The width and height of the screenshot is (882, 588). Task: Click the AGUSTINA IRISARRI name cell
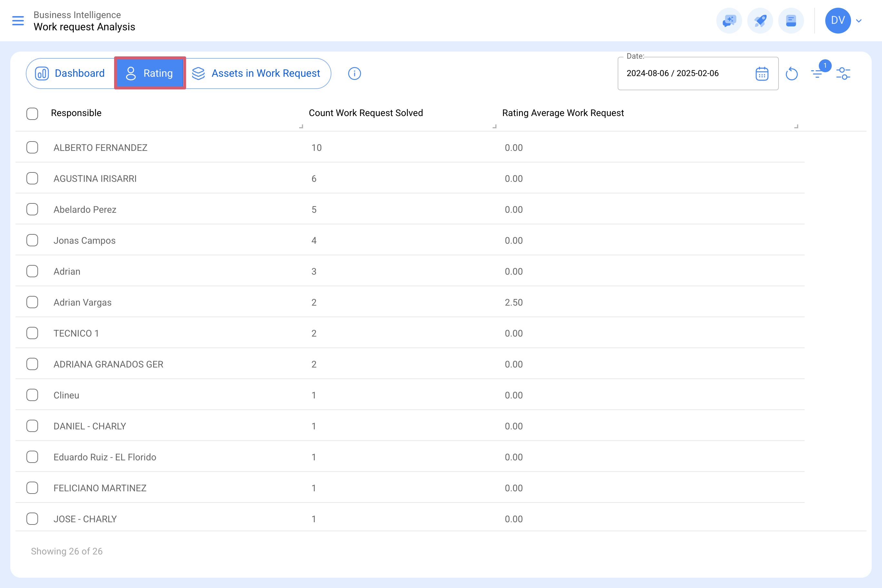pos(95,179)
